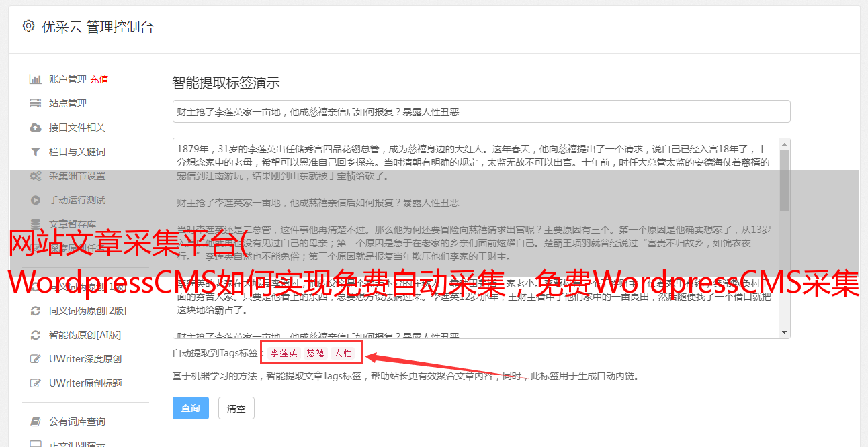Select 栏目与关键词 in the sidebar
Screen dimensions: 868x447
[77, 152]
